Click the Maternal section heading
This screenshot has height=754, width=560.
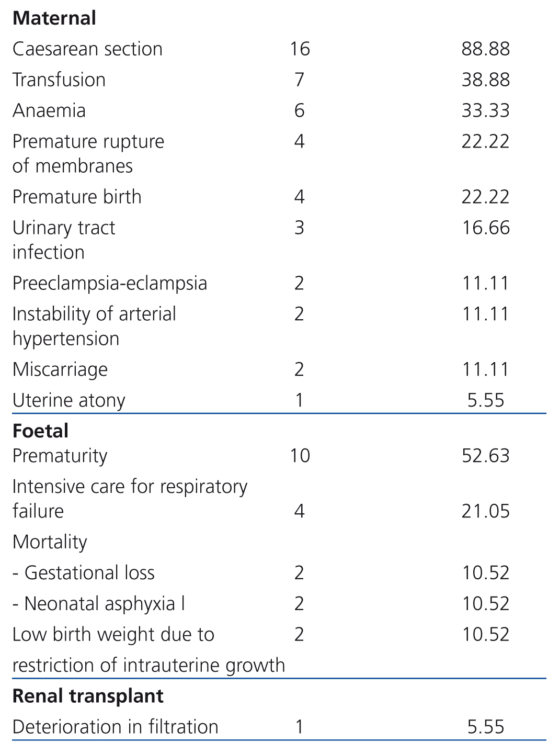pyautogui.click(x=54, y=18)
